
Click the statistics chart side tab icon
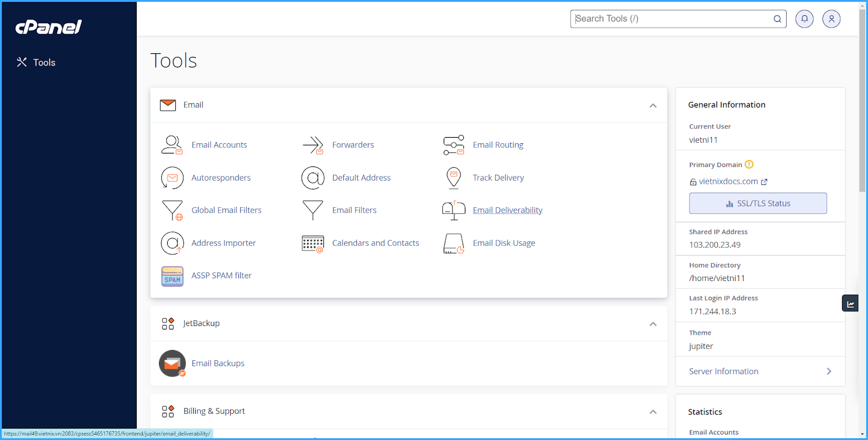pos(850,303)
